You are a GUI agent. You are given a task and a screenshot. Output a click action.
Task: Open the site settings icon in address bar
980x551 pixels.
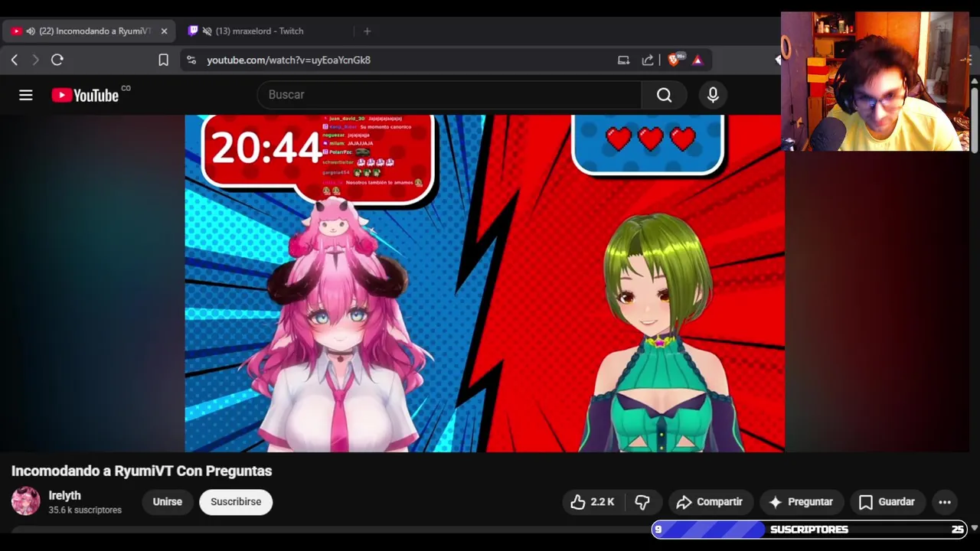[x=191, y=60]
